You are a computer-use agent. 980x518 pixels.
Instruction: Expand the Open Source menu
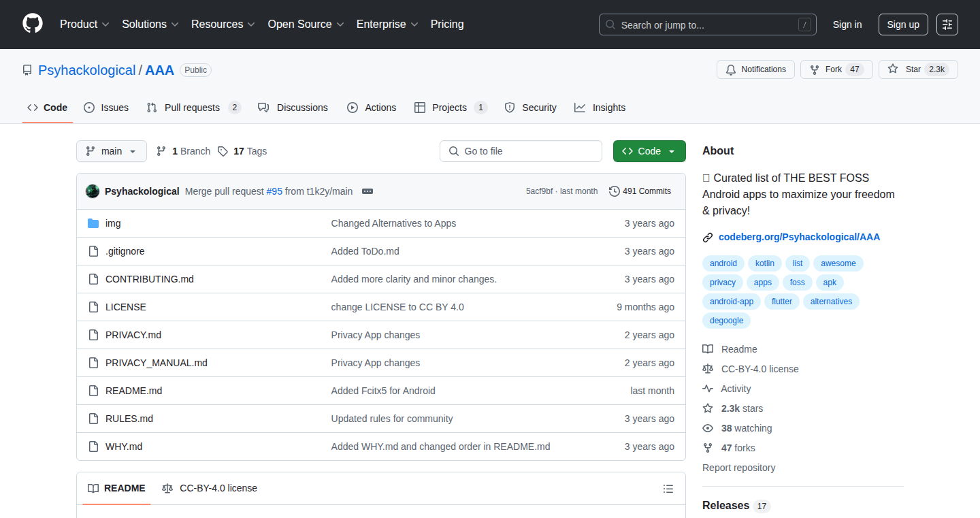pyautogui.click(x=306, y=24)
